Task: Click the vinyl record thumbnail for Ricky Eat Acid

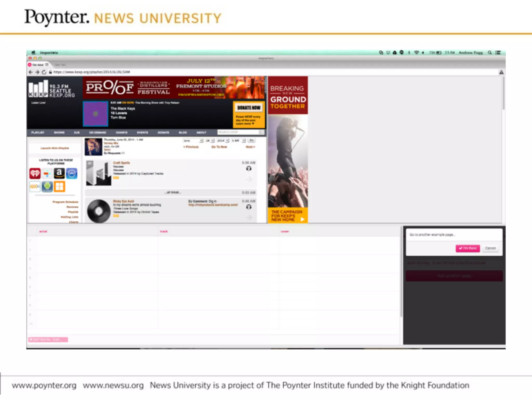Action: 99,211
